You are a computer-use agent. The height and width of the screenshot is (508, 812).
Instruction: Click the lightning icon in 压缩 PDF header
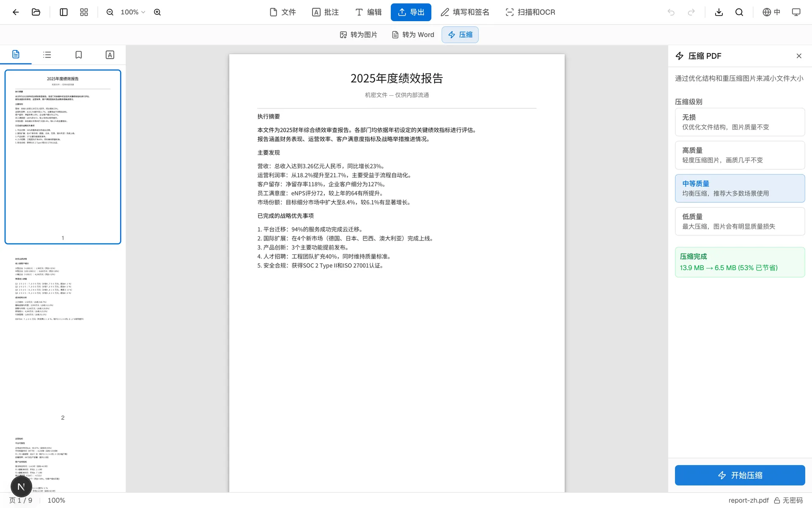click(x=680, y=56)
